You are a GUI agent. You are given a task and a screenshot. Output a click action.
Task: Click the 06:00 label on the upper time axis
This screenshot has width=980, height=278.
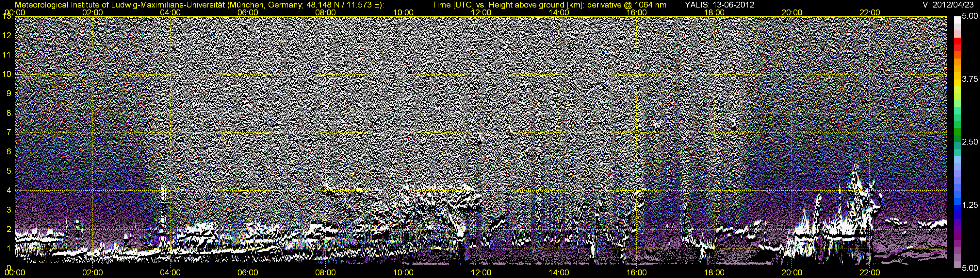click(x=248, y=12)
